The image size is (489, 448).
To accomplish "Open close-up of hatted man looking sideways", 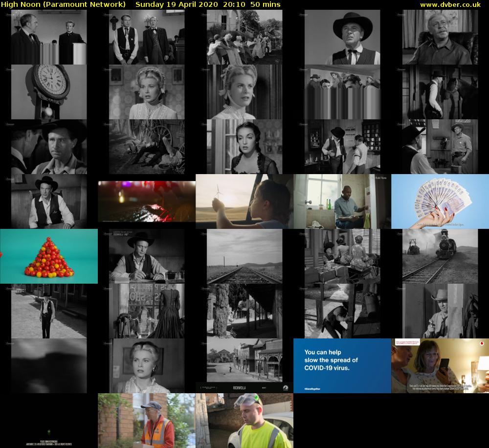I will [x=49, y=147].
